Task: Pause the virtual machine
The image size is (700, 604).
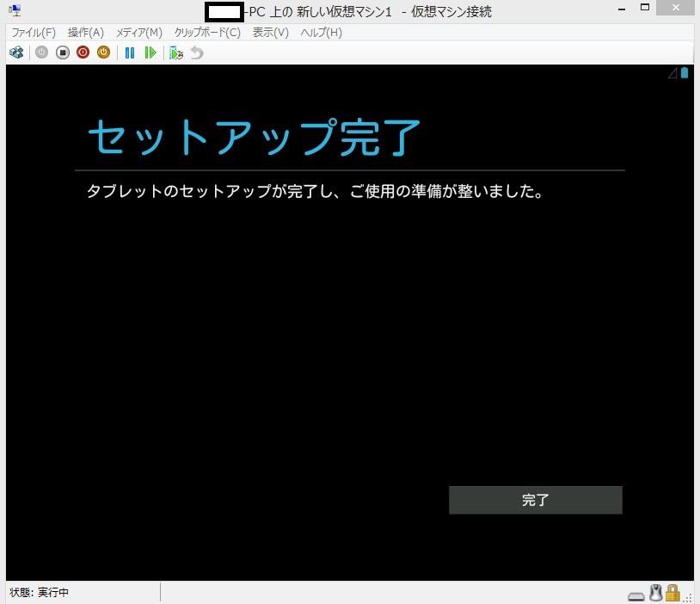Action: tap(130, 52)
